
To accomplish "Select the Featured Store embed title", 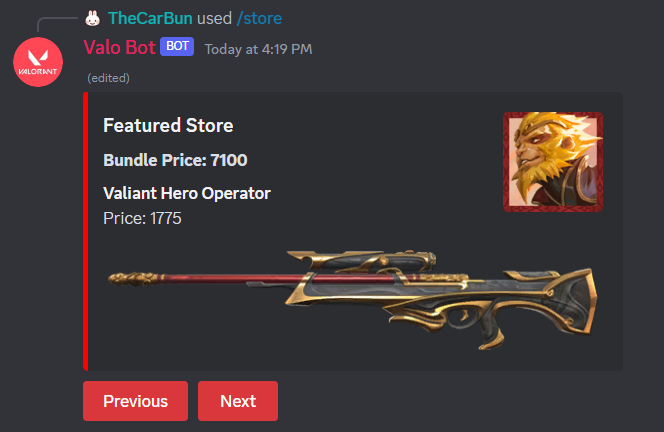I will [x=168, y=125].
